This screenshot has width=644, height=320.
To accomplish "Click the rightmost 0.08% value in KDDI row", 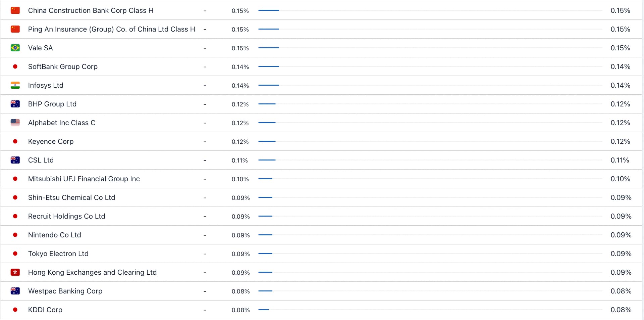I will tap(621, 310).
